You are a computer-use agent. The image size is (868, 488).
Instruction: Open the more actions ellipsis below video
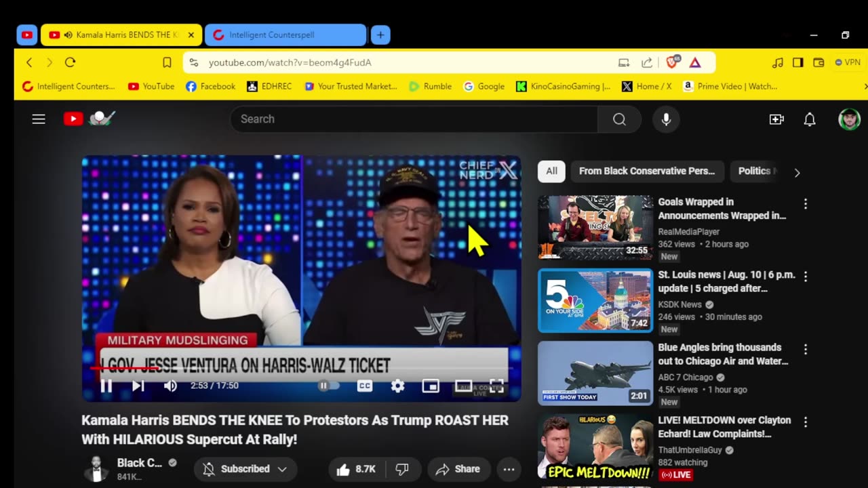(509, 469)
